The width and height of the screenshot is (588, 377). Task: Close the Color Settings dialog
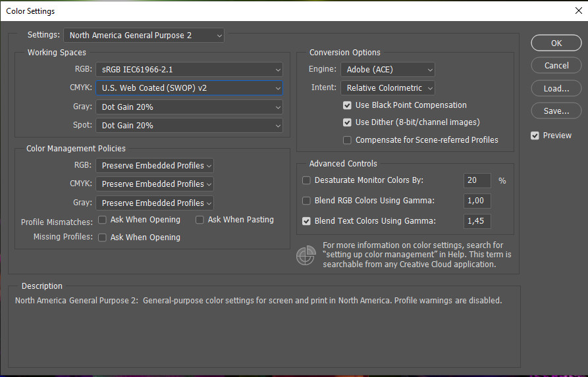tap(578, 11)
